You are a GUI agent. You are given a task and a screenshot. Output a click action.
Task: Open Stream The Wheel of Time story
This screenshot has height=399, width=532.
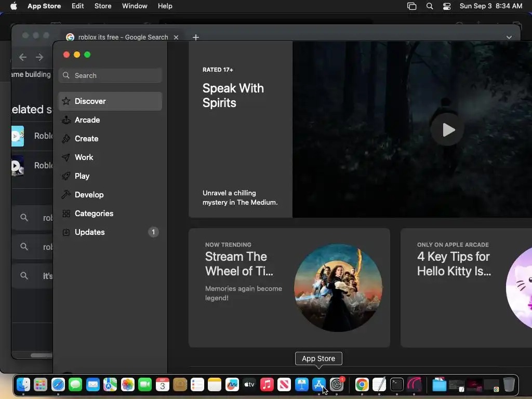click(x=289, y=287)
